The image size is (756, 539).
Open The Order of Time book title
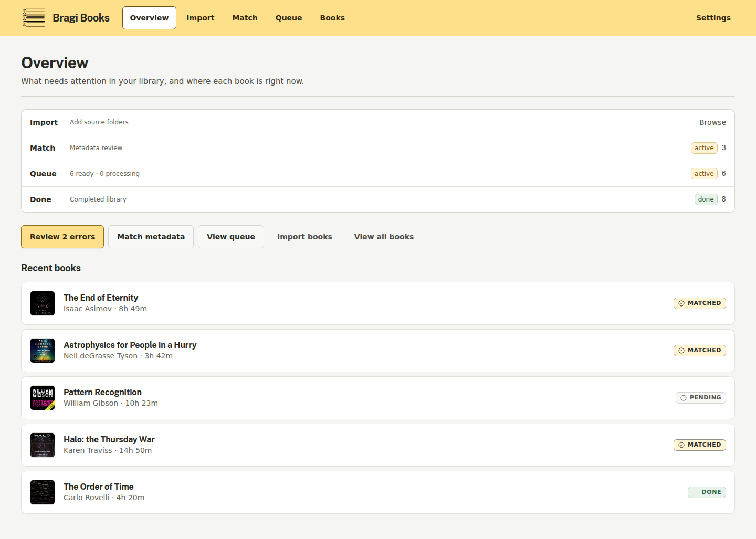coord(99,487)
